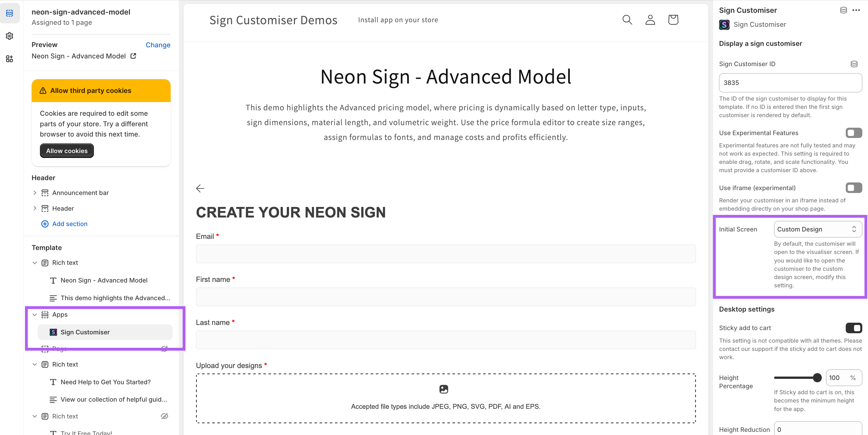
Task: Open the shopping cart icon
Action: [673, 20]
